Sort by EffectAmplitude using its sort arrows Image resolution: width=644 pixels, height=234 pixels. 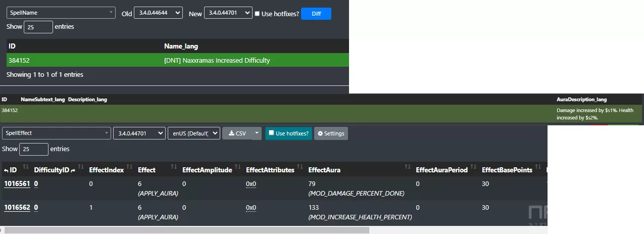pos(237,167)
